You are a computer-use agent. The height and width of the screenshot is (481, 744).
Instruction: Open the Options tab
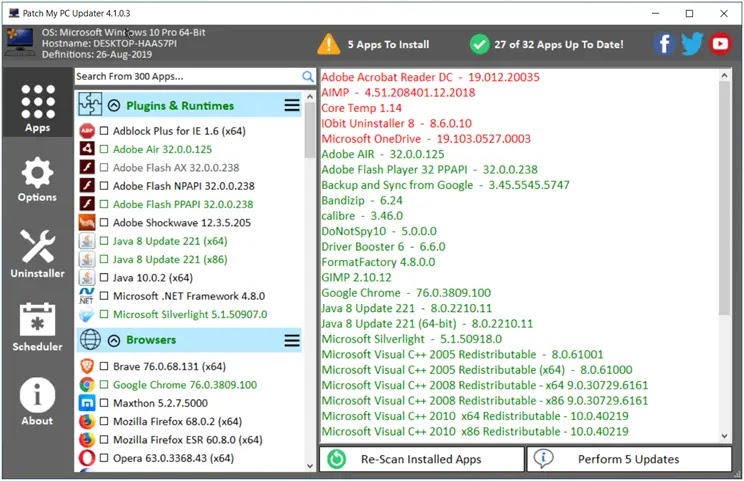coord(37,179)
